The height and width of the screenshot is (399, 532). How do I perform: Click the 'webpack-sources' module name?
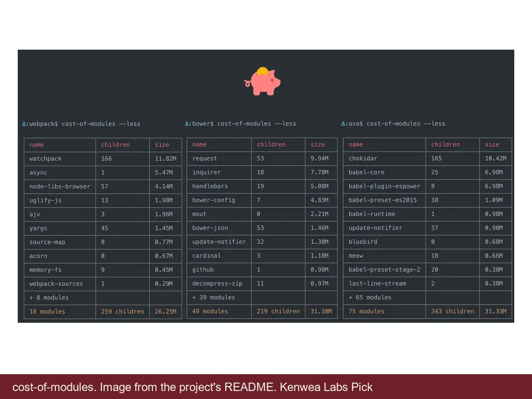[56, 284]
